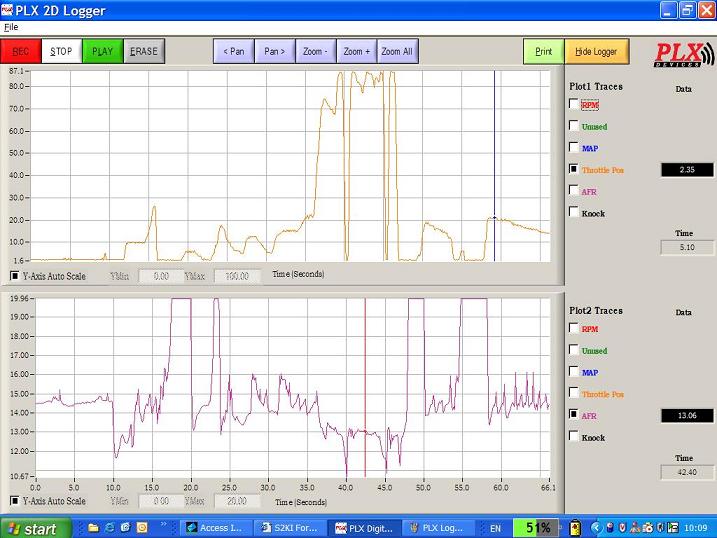Switch to PLX Log... taskbar window
Screen dimensions: 717x538
coord(438,528)
